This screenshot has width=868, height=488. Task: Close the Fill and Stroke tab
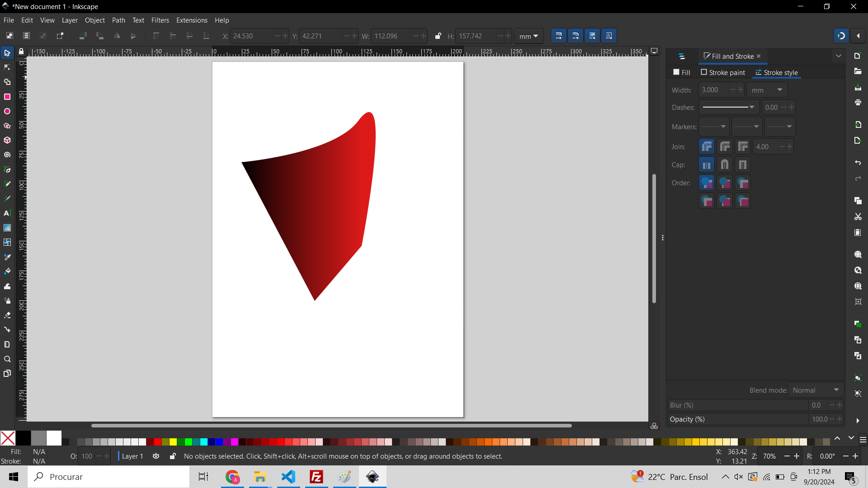pyautogui.click(x=759, y=56)
